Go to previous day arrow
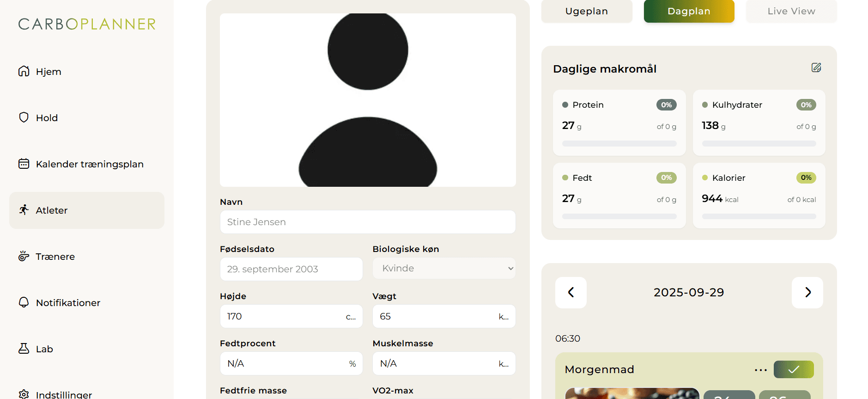The height and width of the screenshot is (399, 868). [x=571, y=292]
